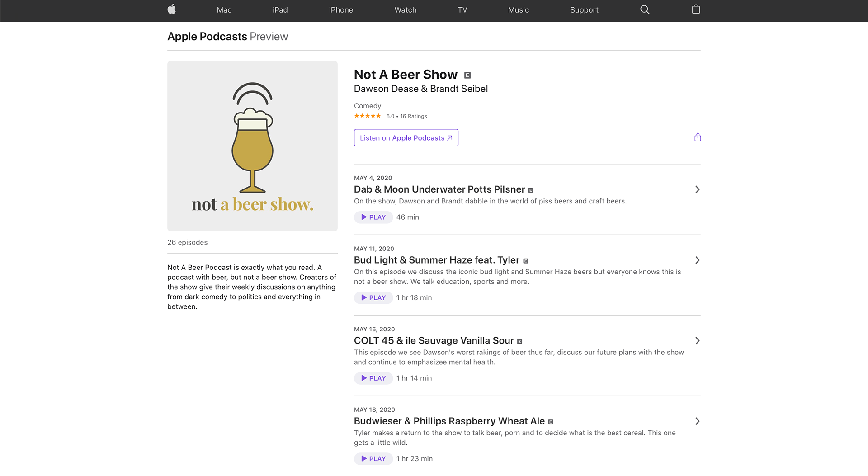
Task: Open Mac in the navigation bar
Action: tap(224, 10)
